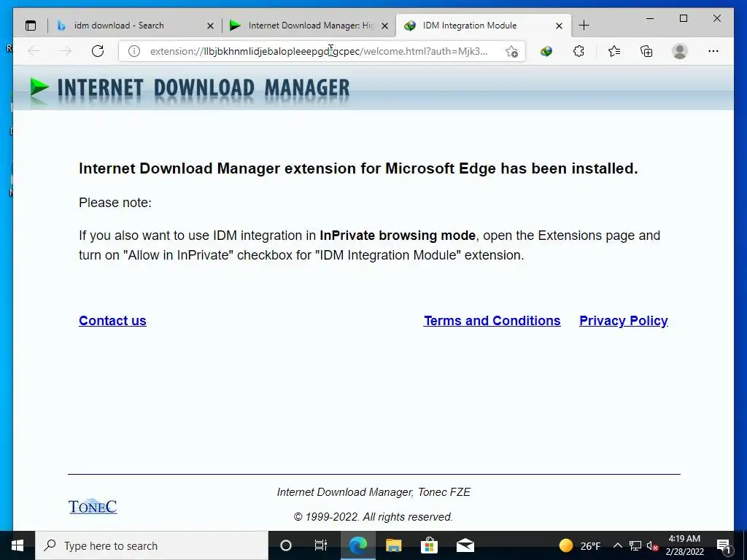Open the tab actions menu icon

tap(31, 26)
